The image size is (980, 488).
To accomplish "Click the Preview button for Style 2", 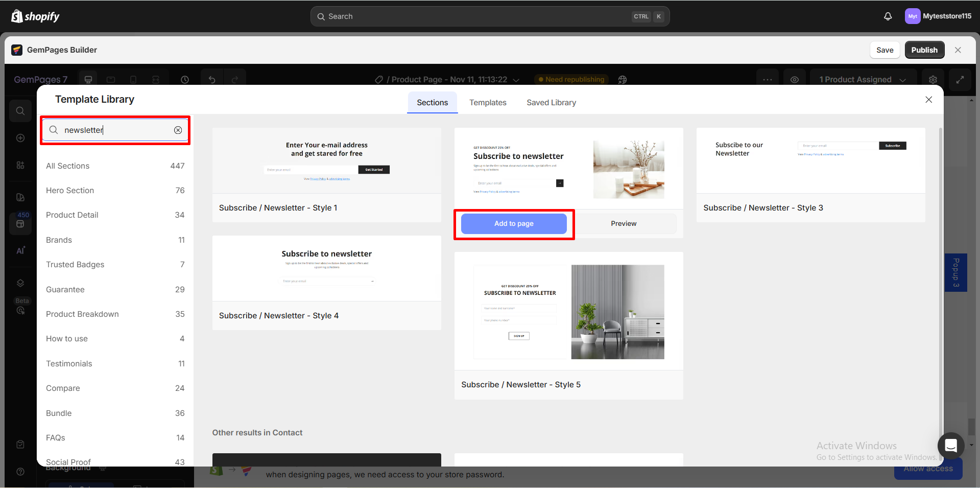I will click(x=624, y=224).
